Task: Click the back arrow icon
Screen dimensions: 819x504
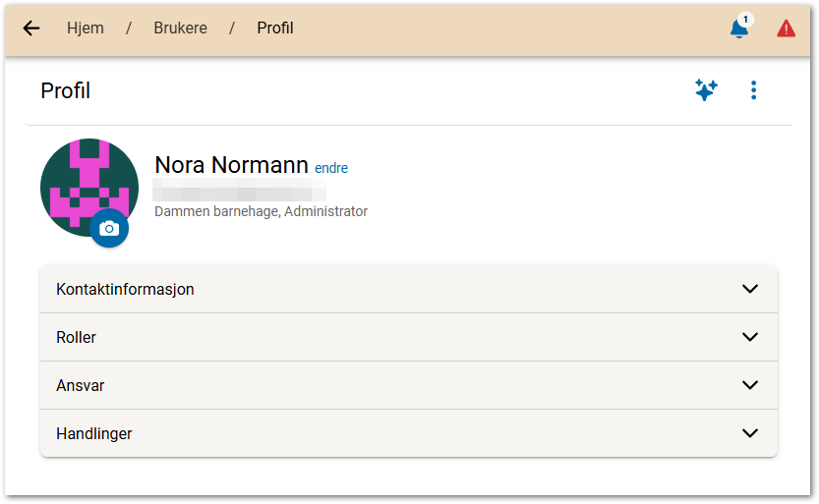Action: point(31,28)
